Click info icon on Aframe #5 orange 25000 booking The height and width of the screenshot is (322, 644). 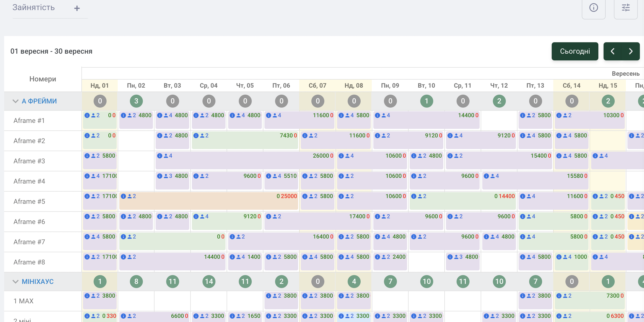pos(123,196)
